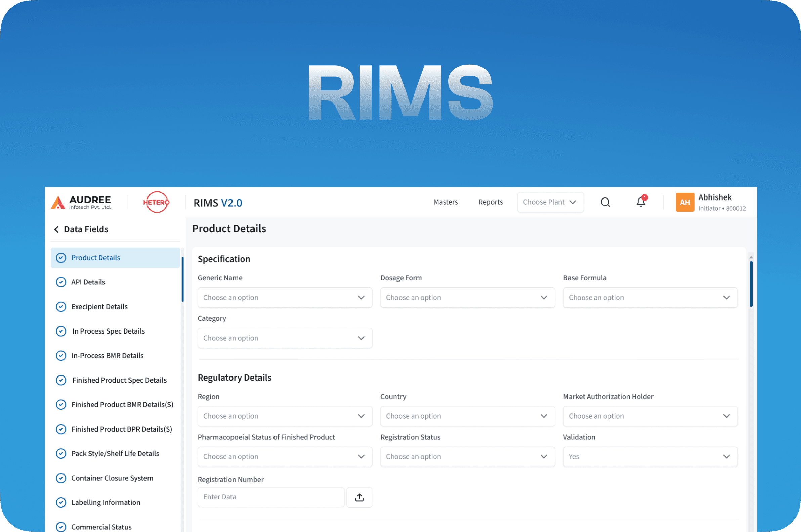Image resolution: width=801 pixels, height=532 pixels.
Task: Open the notifications bell
Action: [640, 202]
